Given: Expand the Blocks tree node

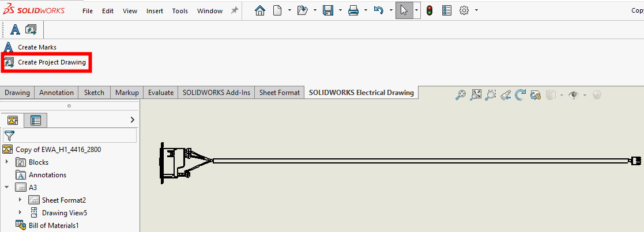Looking at the screenshot, I should [x=7, y=162].
